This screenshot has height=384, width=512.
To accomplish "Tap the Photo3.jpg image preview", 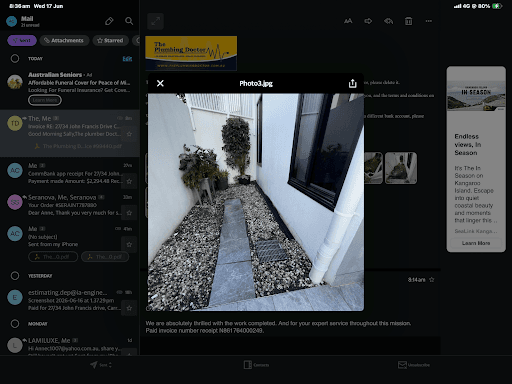I will [256, 202].
